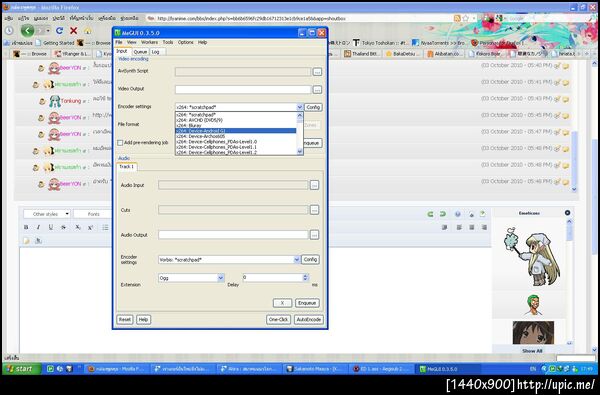Switch to the Queue tab
The height and width of the screenshot is (395, 600).
coord(140,52)
